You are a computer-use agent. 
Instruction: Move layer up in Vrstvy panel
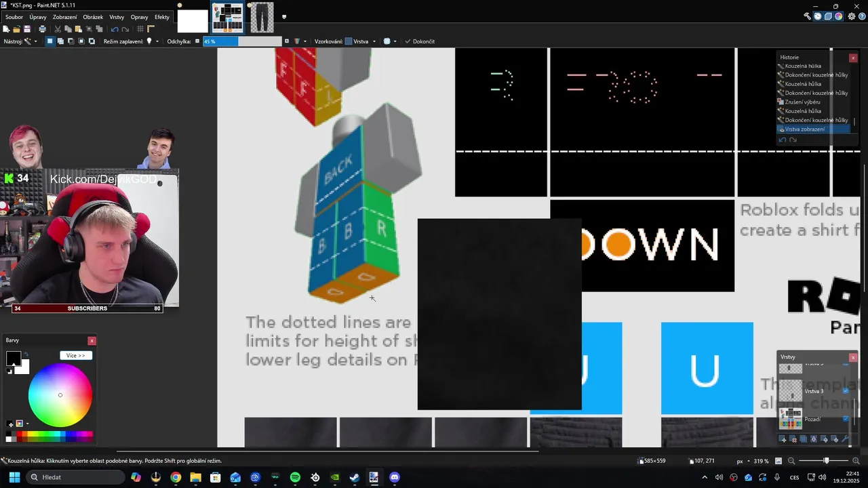[x=824, y=439]
